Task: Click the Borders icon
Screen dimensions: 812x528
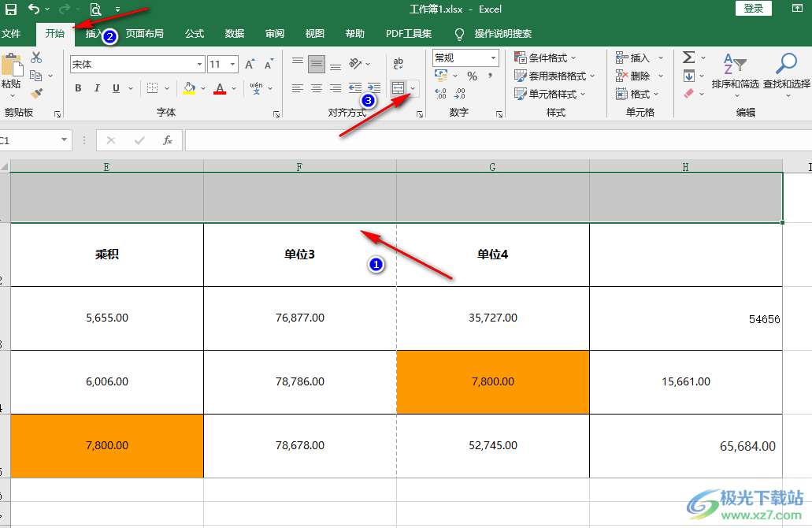Action: point(152,88)
